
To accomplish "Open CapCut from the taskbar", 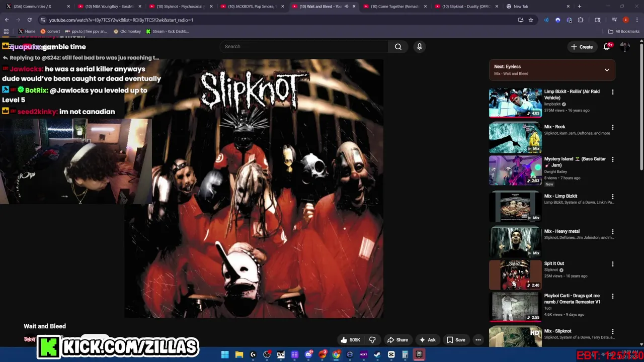I will [391, 354].
